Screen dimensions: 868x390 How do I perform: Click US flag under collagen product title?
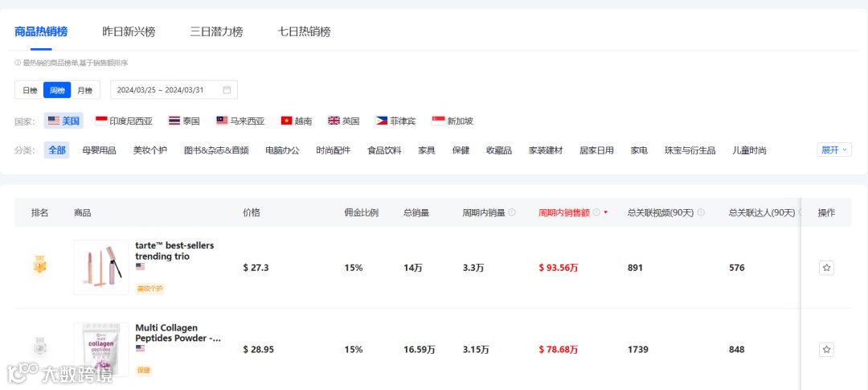coord(140,348)
